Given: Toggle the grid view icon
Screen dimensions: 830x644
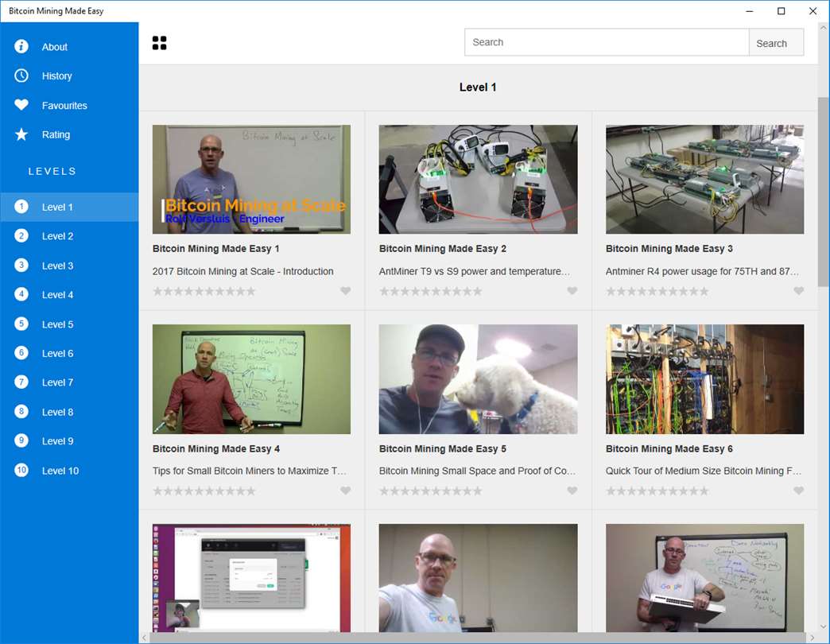Looking at the screenshot, I should click(x=159, y=43).
